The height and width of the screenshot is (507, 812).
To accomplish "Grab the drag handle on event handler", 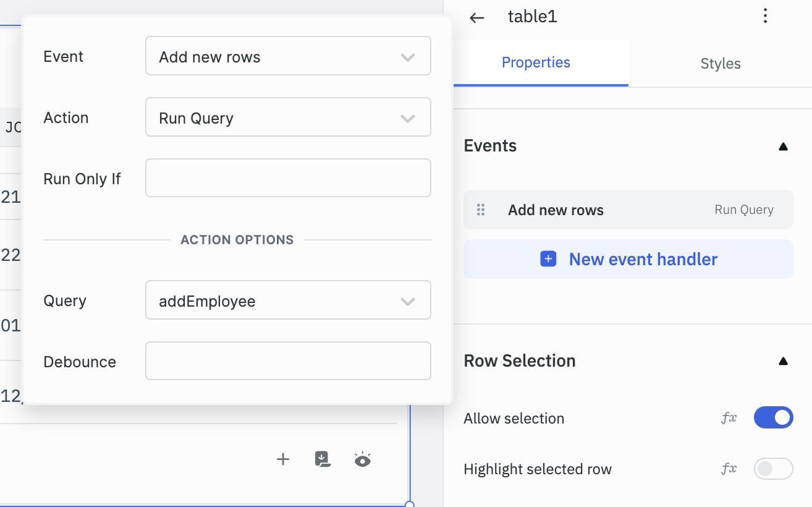I will point(481,210).
